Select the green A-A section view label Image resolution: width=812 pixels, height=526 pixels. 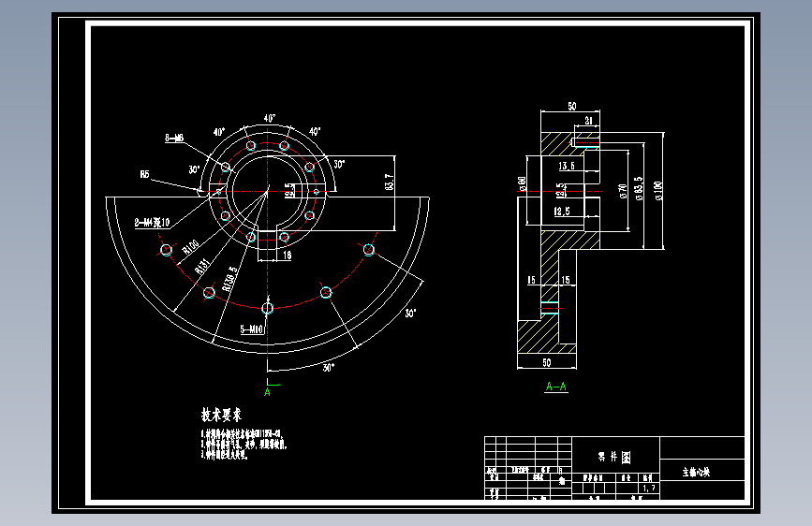[x=556, y=387]
